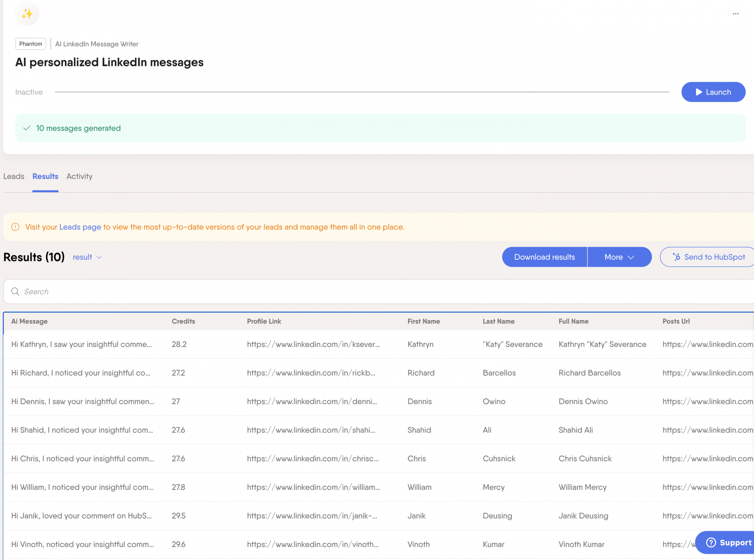Click the chrisc profile link cell

(x=313, y=458)
